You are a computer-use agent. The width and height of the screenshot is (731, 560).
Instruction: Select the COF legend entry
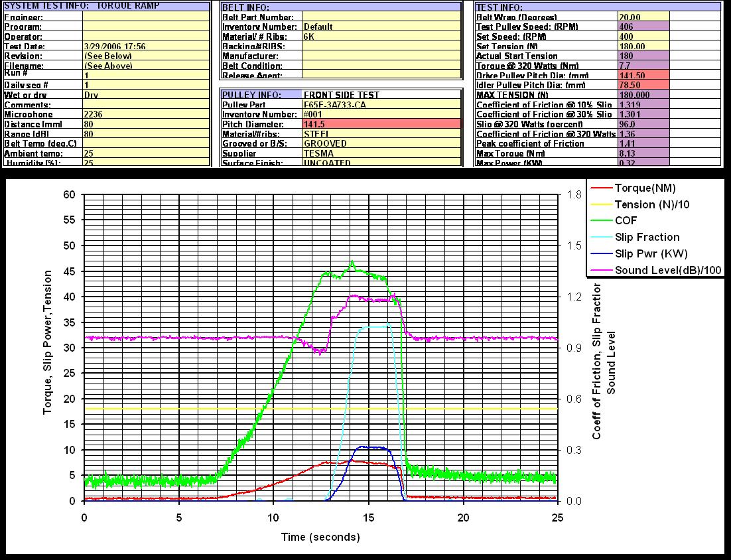(626, 221)
